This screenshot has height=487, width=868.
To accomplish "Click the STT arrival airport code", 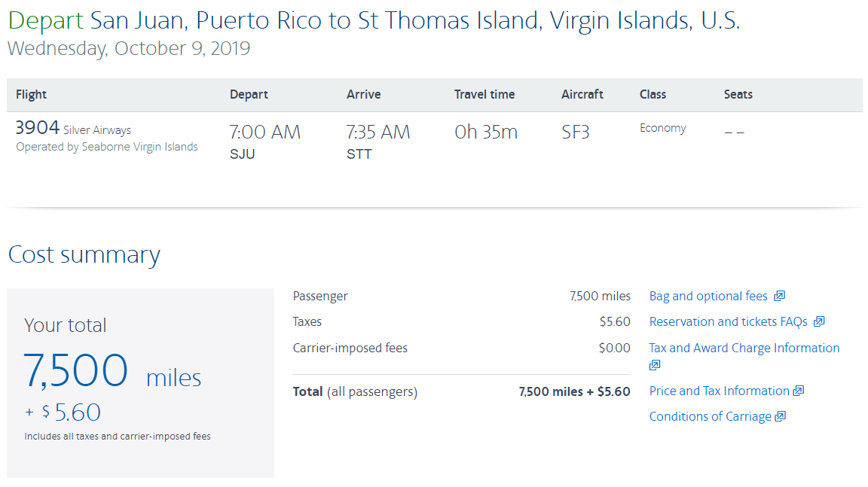I will [359, 154].
